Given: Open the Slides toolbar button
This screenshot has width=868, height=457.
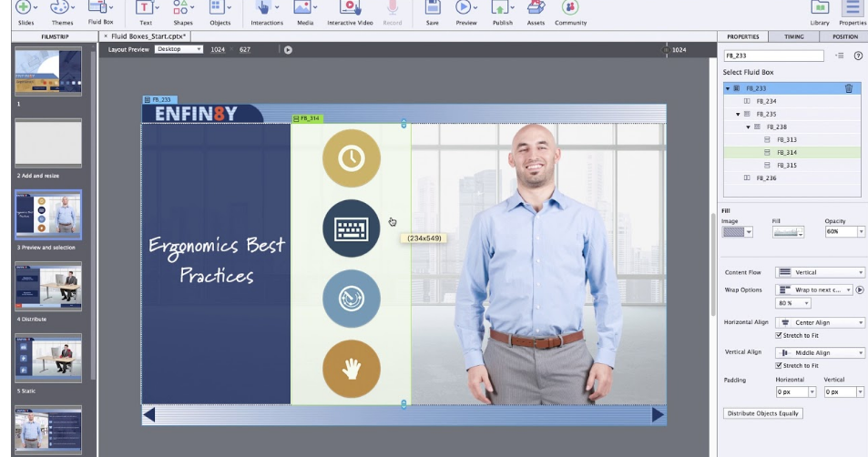Looking at the screenshot, I should coord(26,12).
